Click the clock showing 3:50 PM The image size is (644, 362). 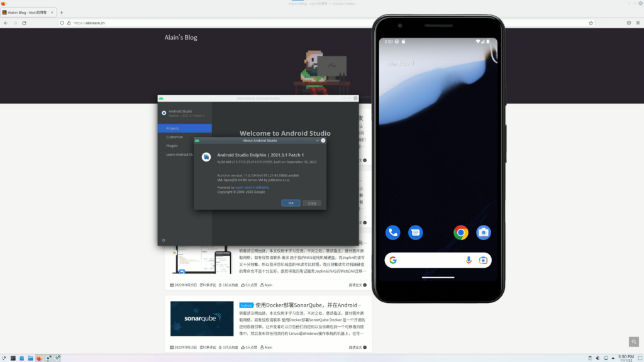tap(626, 358)
